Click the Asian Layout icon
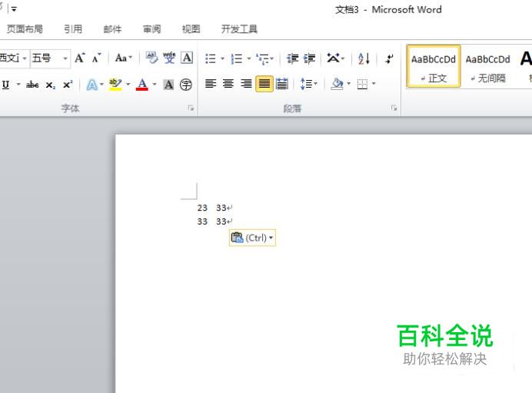 point(333,58)
